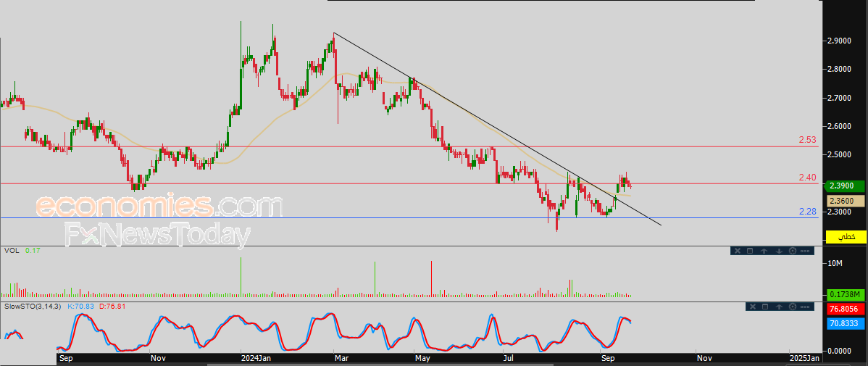The width and height of the screenshot is (868, 366).
Task: Click the May date label
Action: (x=422, y=359)
